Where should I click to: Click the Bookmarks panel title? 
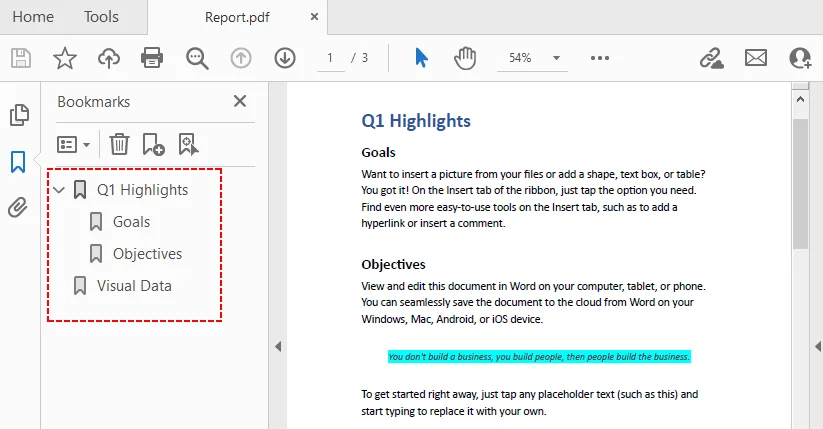click(93, 101)
